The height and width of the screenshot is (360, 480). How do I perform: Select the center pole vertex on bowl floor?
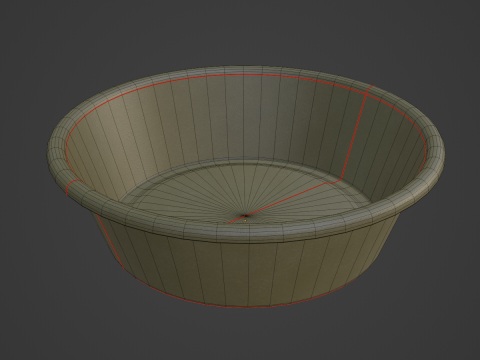[246, 216]
